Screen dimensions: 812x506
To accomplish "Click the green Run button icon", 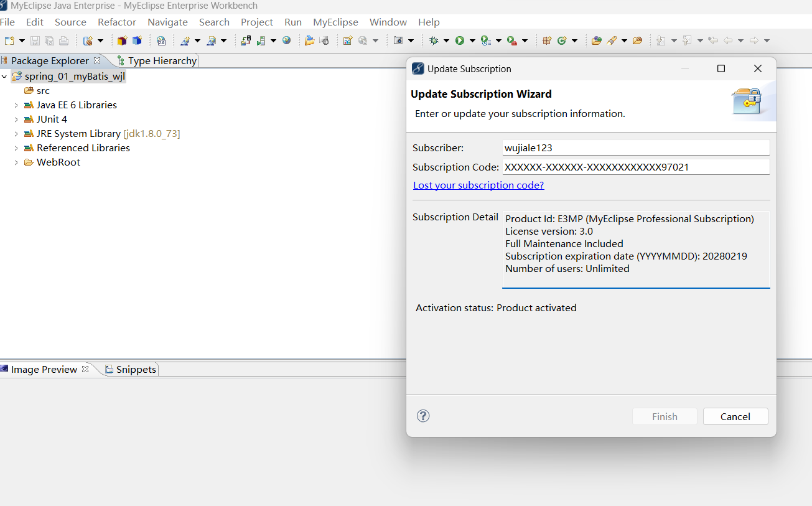I will click(x=460, y=40).
